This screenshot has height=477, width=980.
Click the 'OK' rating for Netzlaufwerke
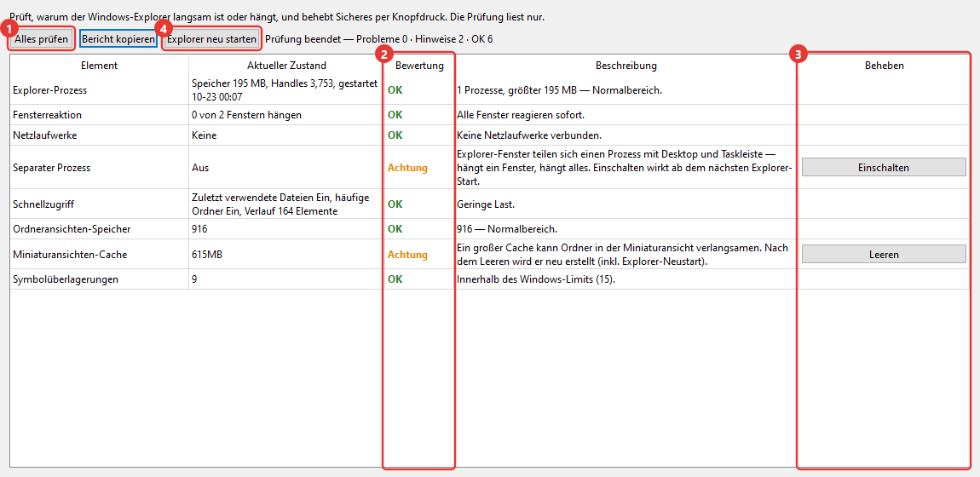click(395, 135)
